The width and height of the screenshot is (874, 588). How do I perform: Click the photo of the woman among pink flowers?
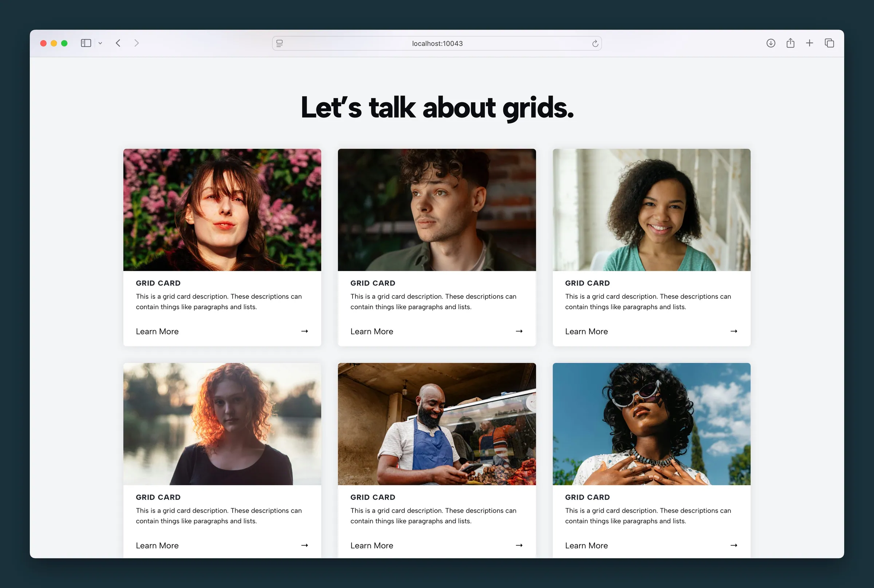[222, 210]
